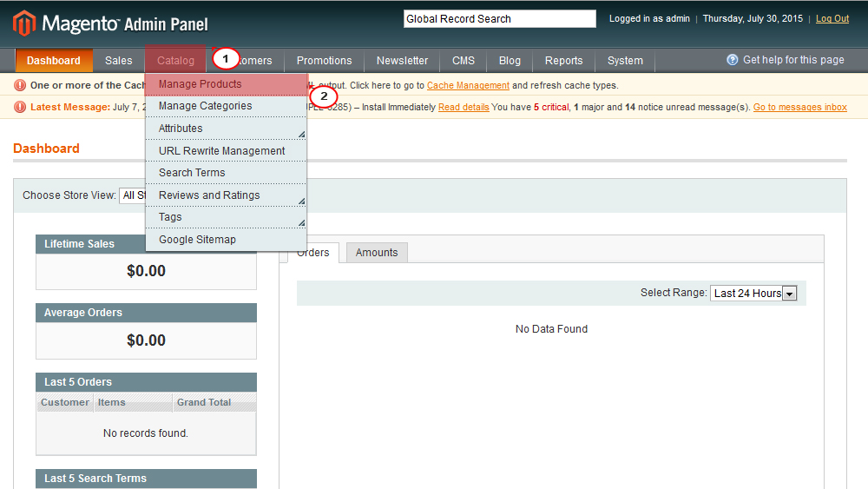Select Manage Categories menu entry
Image resolution: width=868 pixels, height=489 pixels.
[x=226, y=106]
